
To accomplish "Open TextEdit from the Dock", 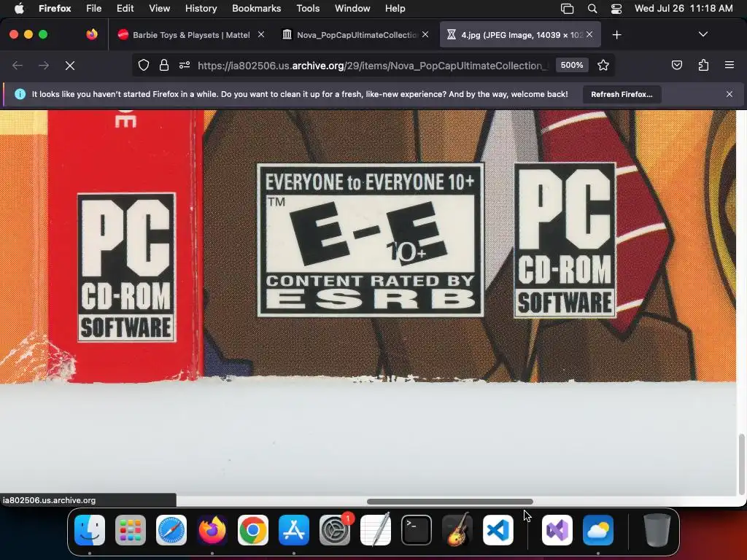I will tap(376, 530).
